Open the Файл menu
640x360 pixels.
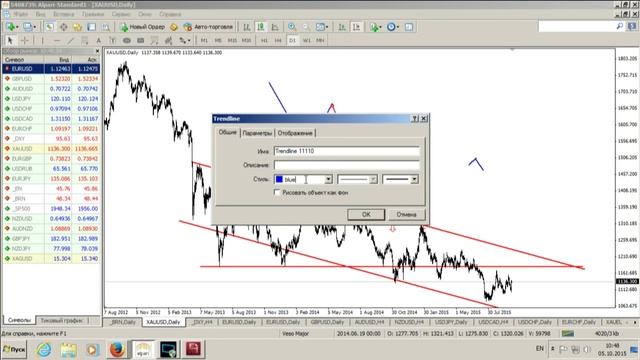(x=21, y=14)
